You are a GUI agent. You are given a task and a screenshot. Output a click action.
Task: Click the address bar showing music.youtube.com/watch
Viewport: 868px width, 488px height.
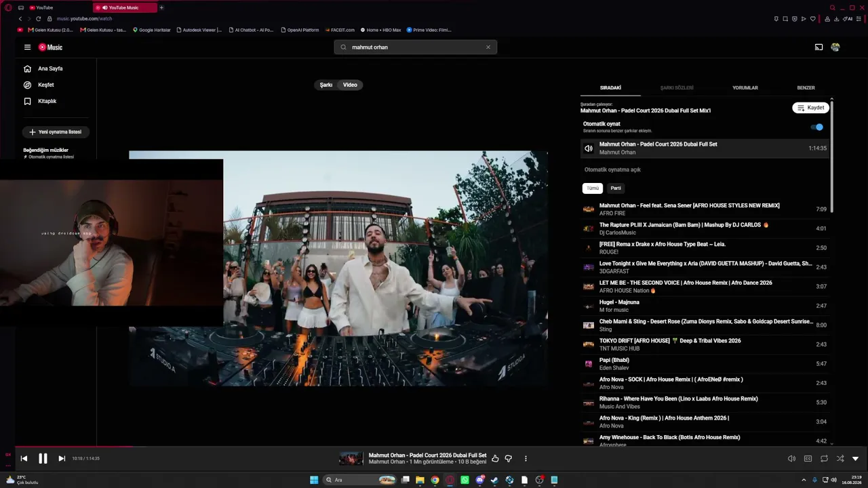click(85, 19)
